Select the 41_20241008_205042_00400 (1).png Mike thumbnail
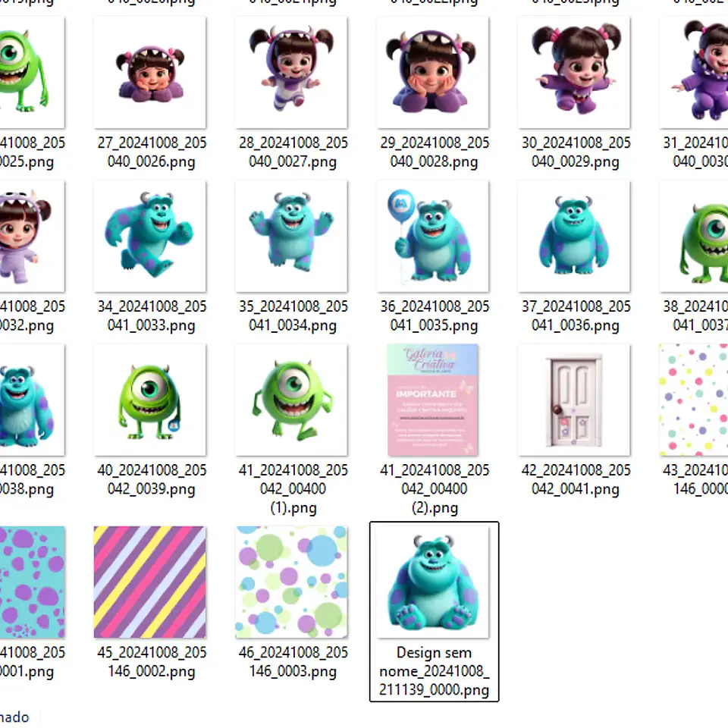The height and width of the screenshot is (728, 728). [291, 400]
